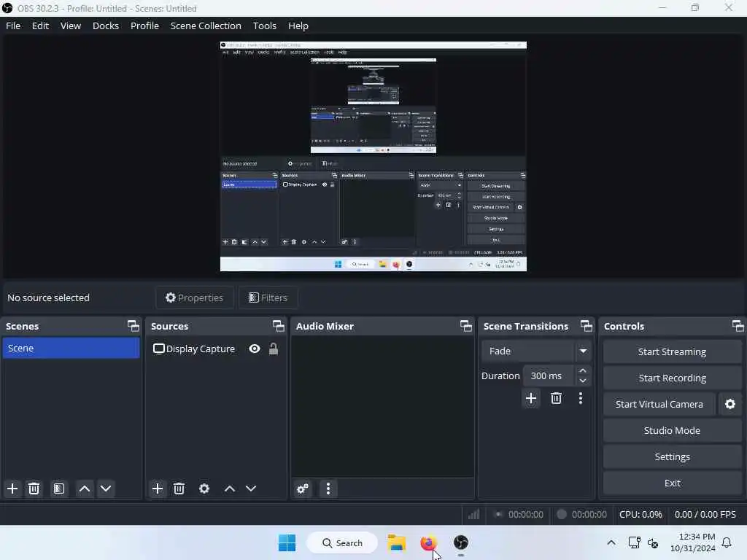Screen dimensions: 747x560
Task: Click the network display tray icon
Action: point(634,542)
